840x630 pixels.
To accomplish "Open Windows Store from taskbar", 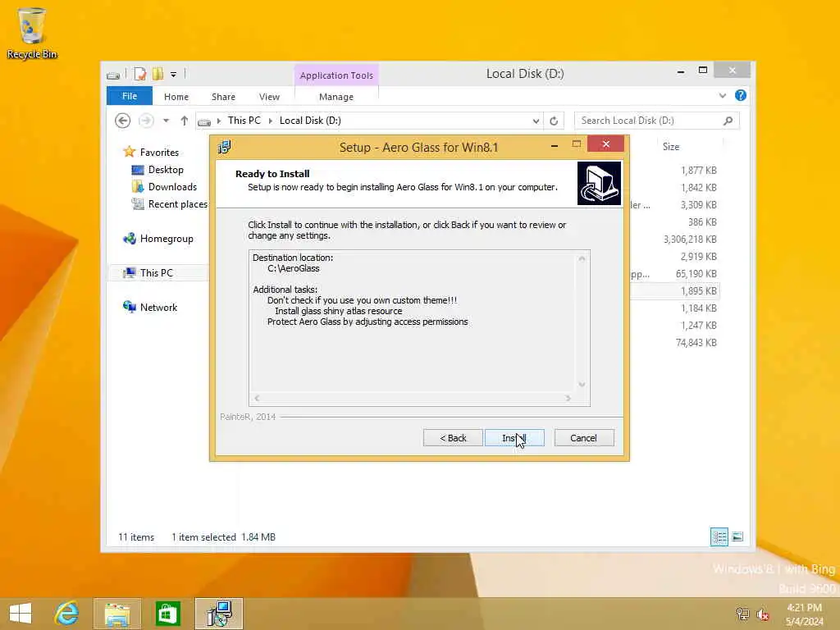I will click(167, 614).
